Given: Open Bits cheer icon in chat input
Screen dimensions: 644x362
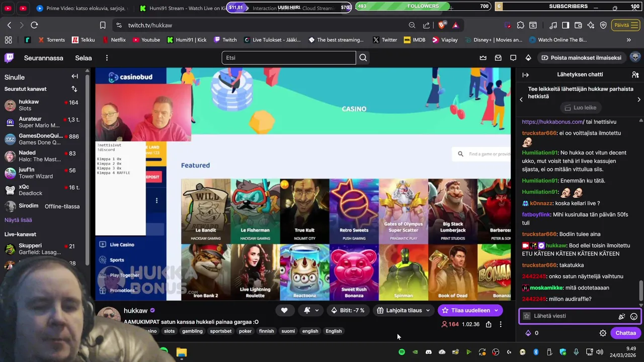Looking at the screenshot, I should point(622,316).
